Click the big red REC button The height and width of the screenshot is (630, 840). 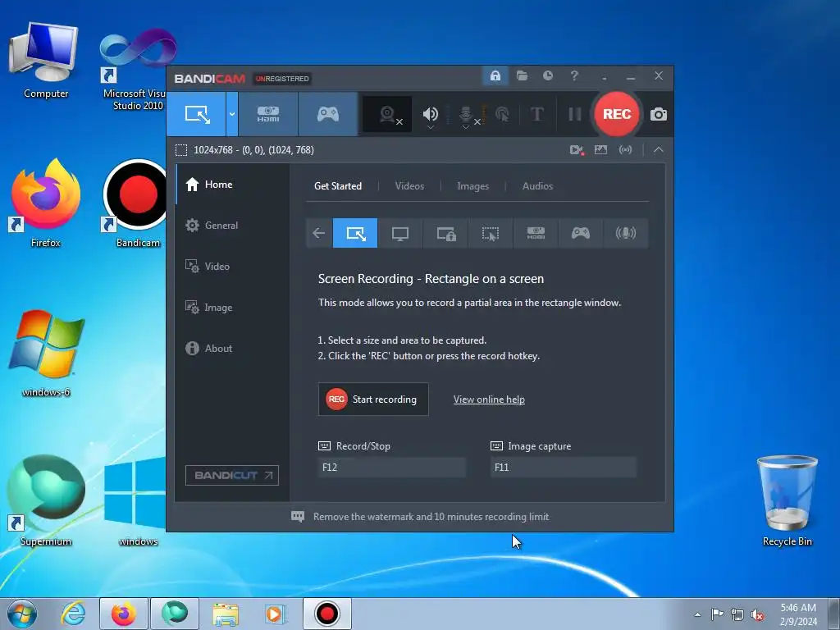click(x=617, y=114)
